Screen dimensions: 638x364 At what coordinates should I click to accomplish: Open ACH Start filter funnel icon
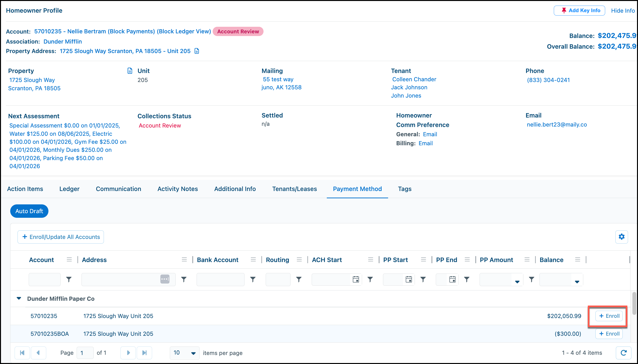pos(370,279)
